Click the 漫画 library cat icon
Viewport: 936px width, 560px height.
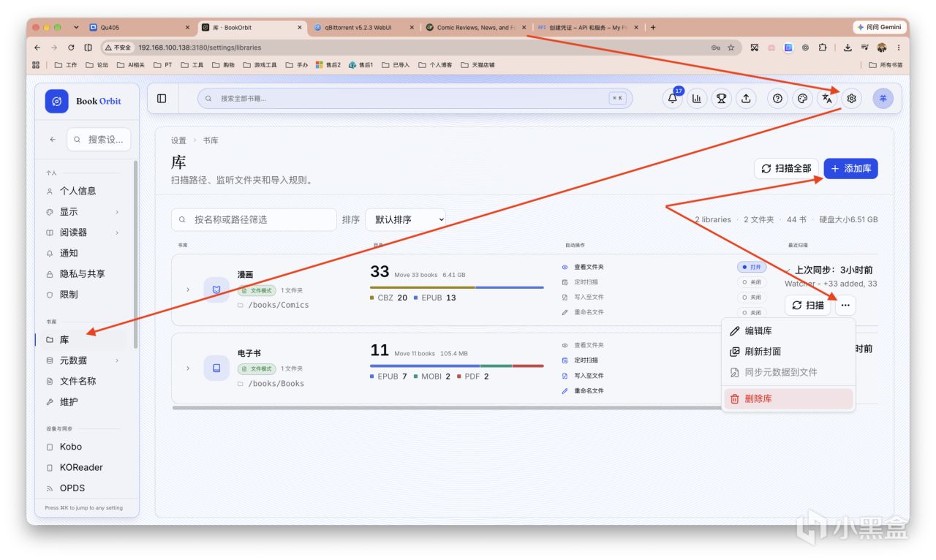(x=216, y=290)
